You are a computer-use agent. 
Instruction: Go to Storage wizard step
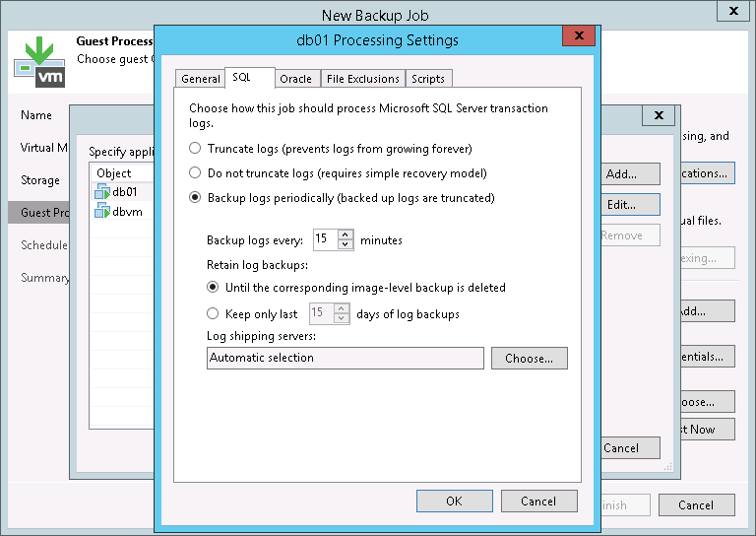(40, 180)
